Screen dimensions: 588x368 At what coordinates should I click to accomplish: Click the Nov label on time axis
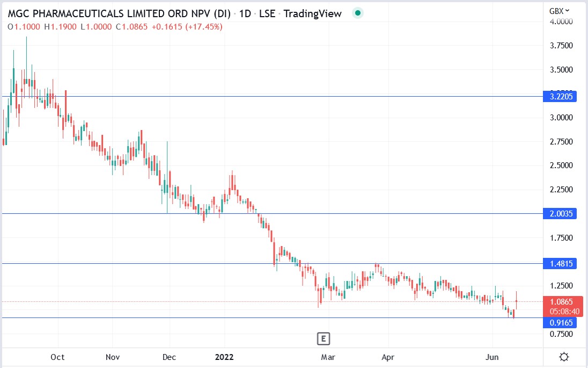pyautogui.click(x=113, y=357)
